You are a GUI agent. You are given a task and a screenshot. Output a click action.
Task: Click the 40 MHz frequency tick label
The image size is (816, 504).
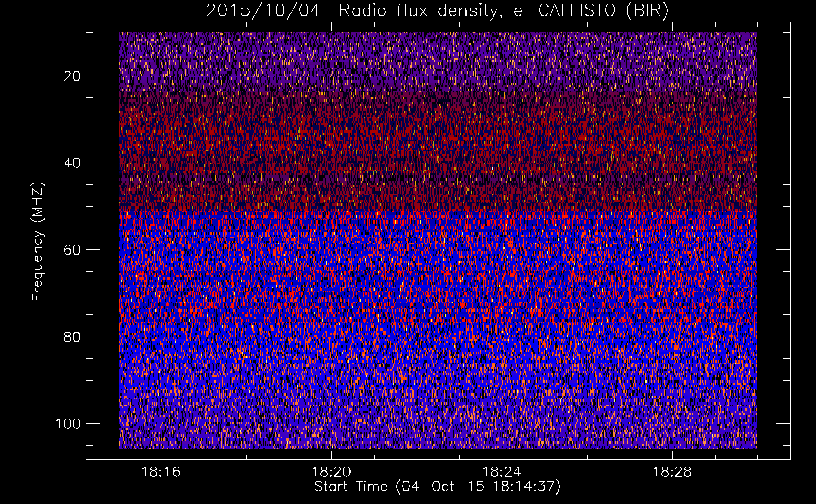(x=73, y=163)
